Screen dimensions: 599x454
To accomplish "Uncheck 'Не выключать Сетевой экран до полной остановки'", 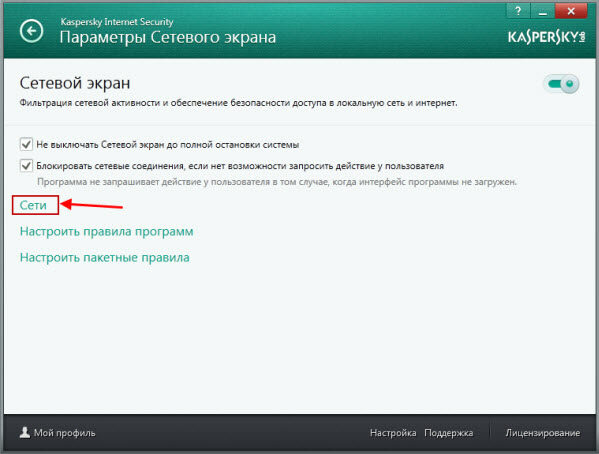I will [x=26, y=144].
